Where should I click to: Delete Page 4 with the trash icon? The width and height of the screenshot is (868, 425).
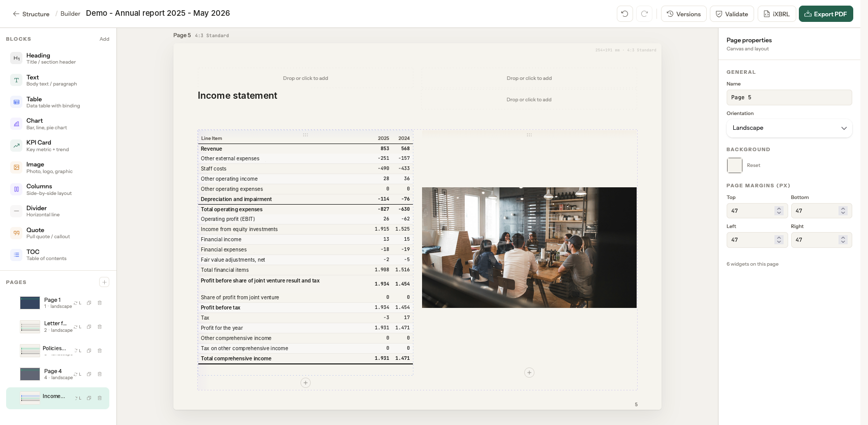[100, 374]
